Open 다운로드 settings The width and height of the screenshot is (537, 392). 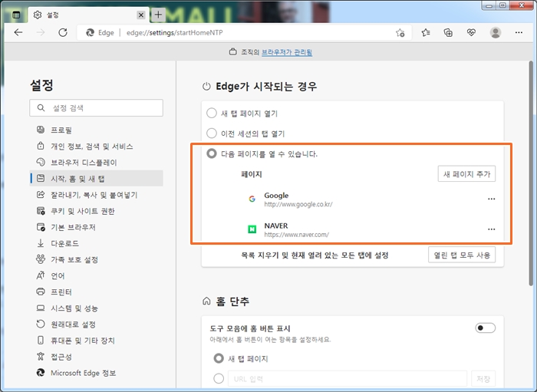pos(96,243)
